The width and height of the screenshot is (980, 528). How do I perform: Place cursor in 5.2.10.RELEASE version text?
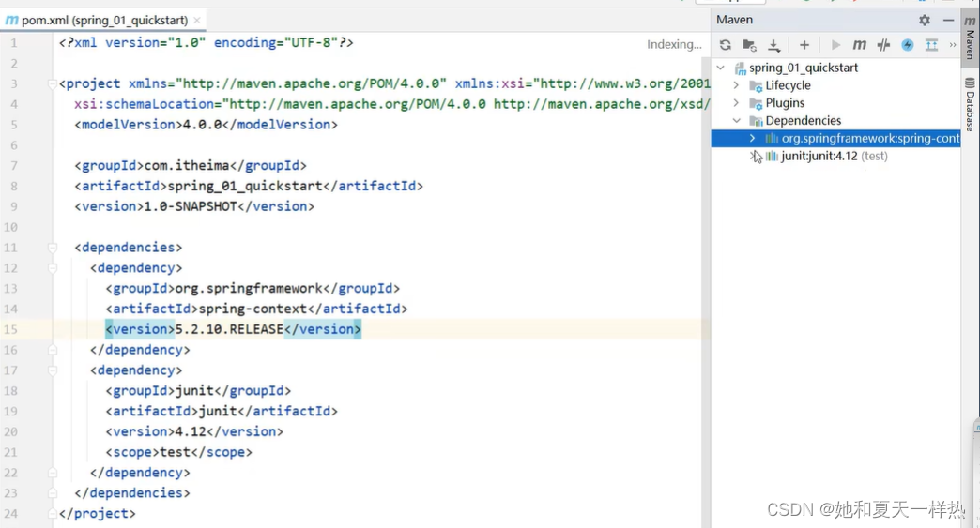click(229, 329)
